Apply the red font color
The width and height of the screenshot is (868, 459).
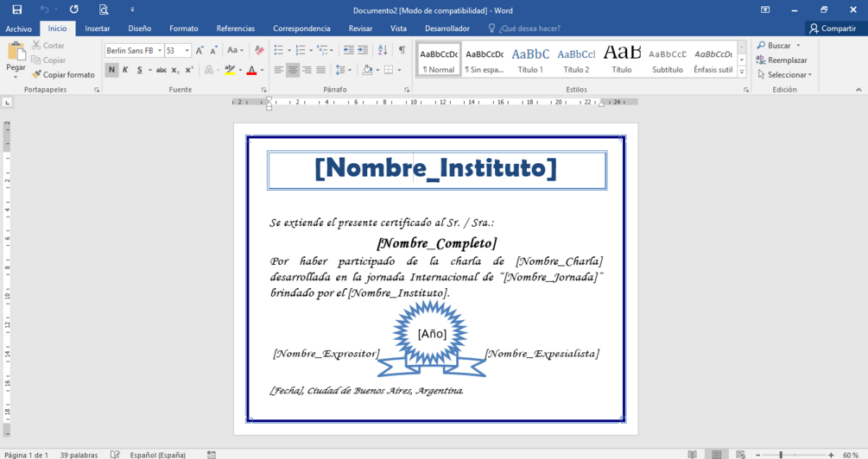(x=251, y=70)
